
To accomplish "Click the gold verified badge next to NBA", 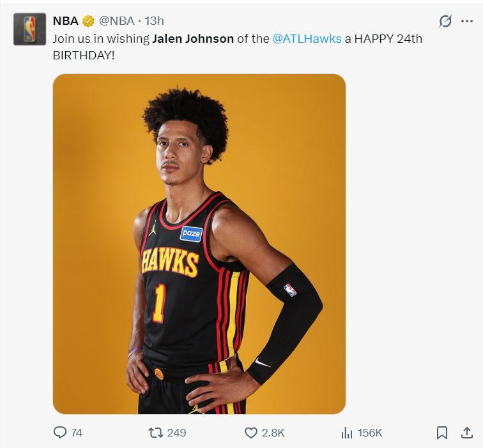I will 89,21.
